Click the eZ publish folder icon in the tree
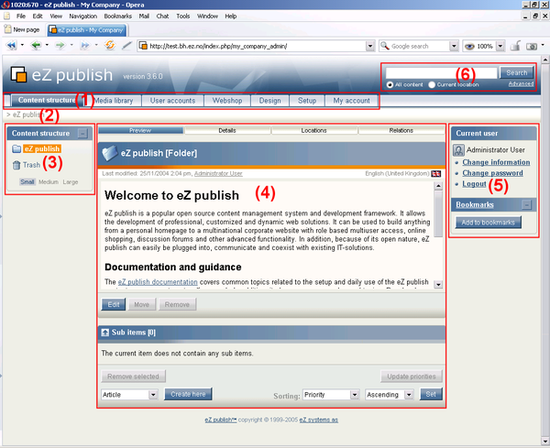 pyautogui.click(x=16, y=149)
